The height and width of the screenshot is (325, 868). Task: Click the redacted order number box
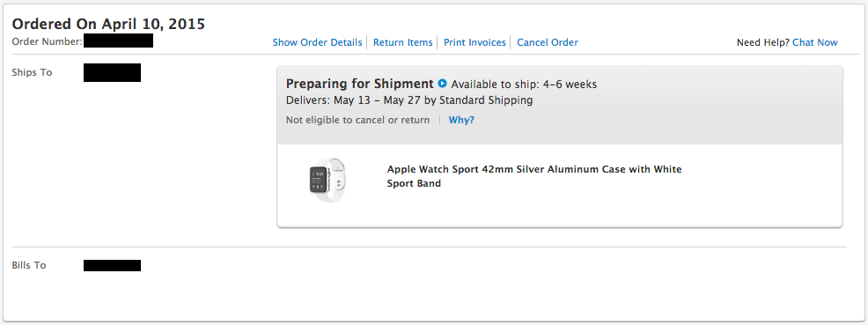pyautogui.click(x=119, y=41)
